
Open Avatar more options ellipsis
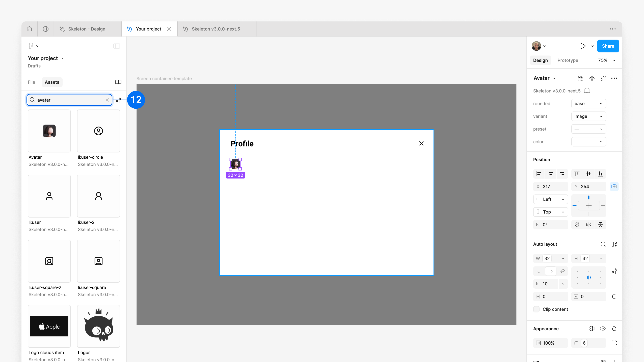(x=614, y=78)
